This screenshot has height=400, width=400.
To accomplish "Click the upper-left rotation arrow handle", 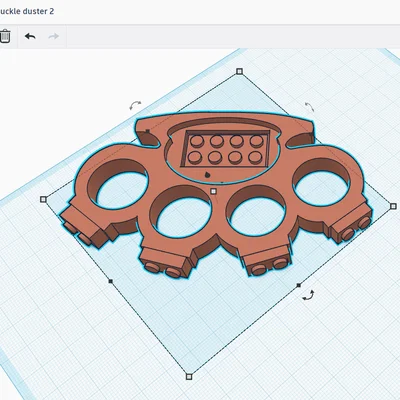I will [x=135, y=105].
